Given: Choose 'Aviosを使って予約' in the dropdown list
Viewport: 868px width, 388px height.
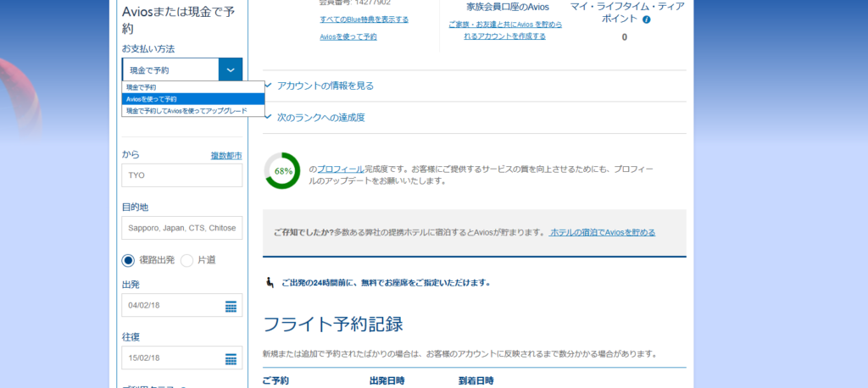Looking at the screenshot, I should coord(193,99).
